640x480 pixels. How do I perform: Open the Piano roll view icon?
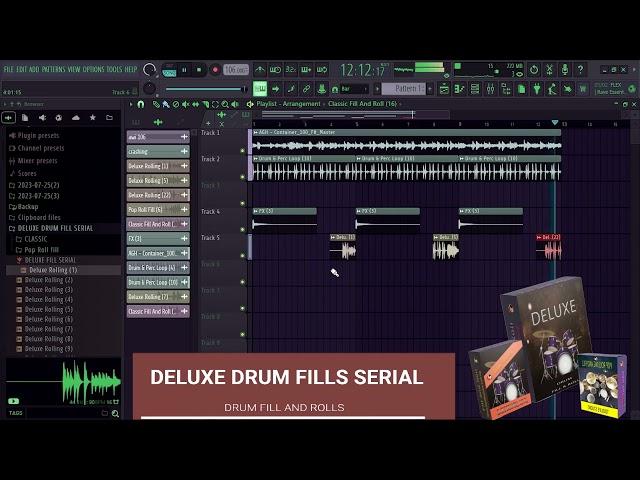[460, 89]
